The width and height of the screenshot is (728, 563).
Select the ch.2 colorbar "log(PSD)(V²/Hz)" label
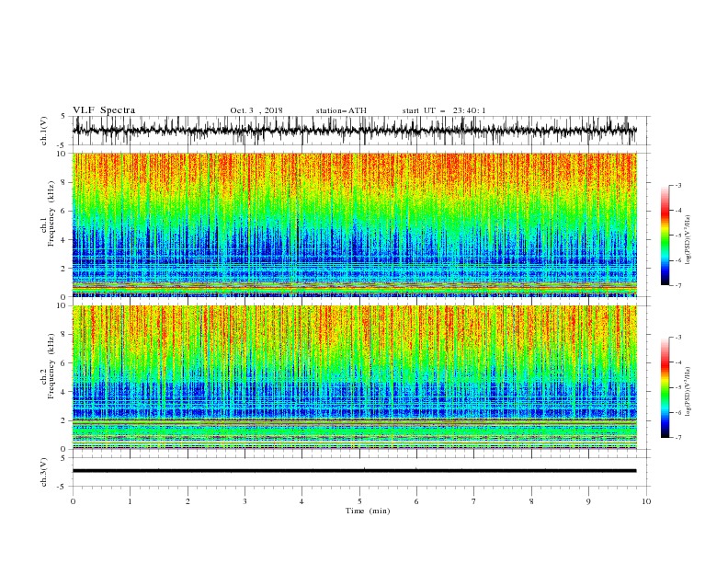pos(688,391)
